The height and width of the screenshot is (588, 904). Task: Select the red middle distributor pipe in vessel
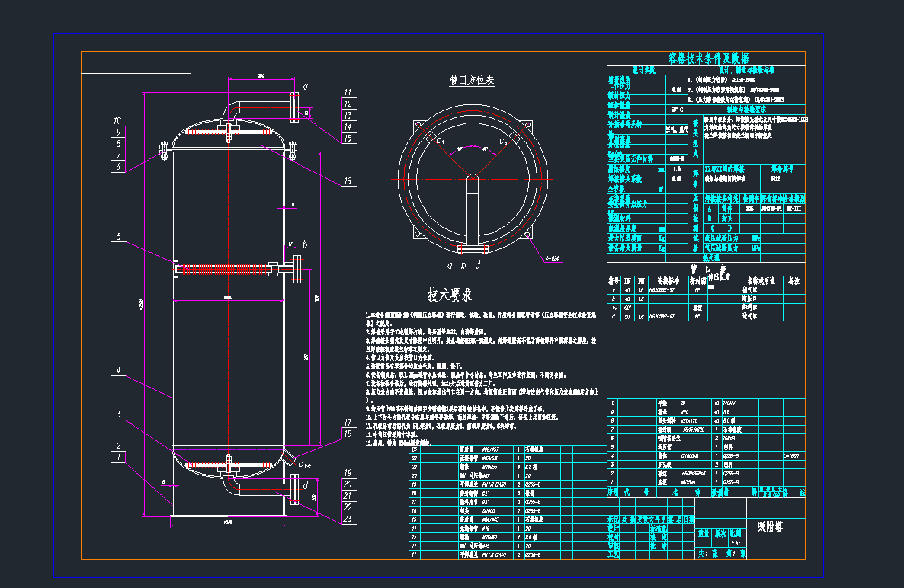(229, 269)
